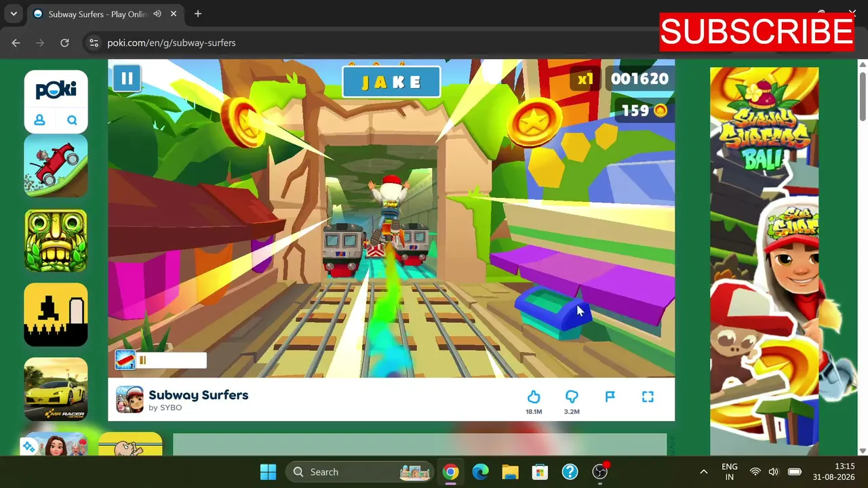Open the Subway Surfers Bali advertisement
This screenshot has height=488, width=868.
(764, 261)
